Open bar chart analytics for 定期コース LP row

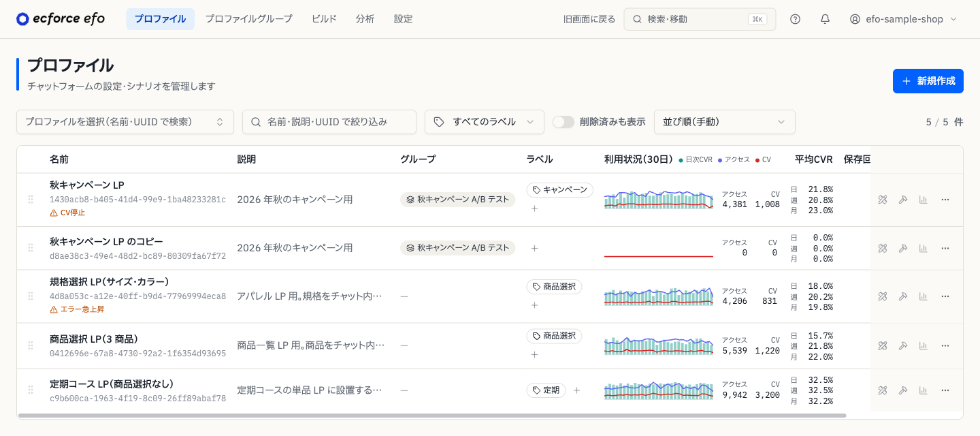[924, 390]
